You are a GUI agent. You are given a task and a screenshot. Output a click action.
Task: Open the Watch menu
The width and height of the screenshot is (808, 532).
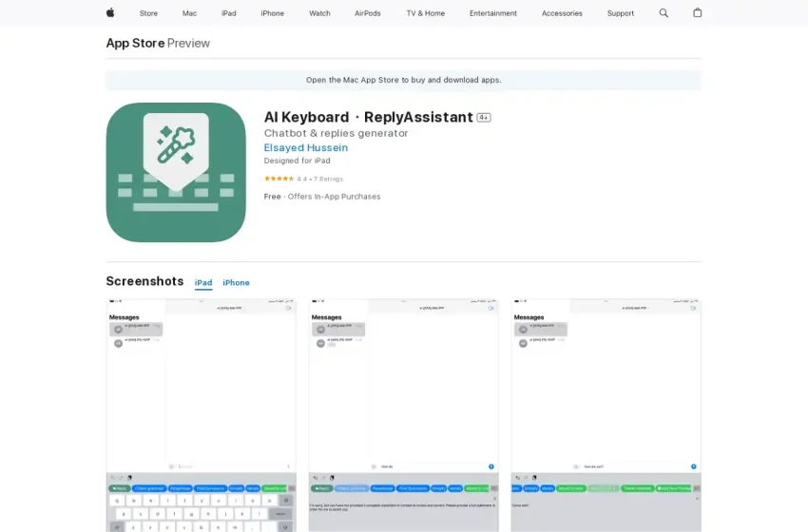tap(319, 13)
